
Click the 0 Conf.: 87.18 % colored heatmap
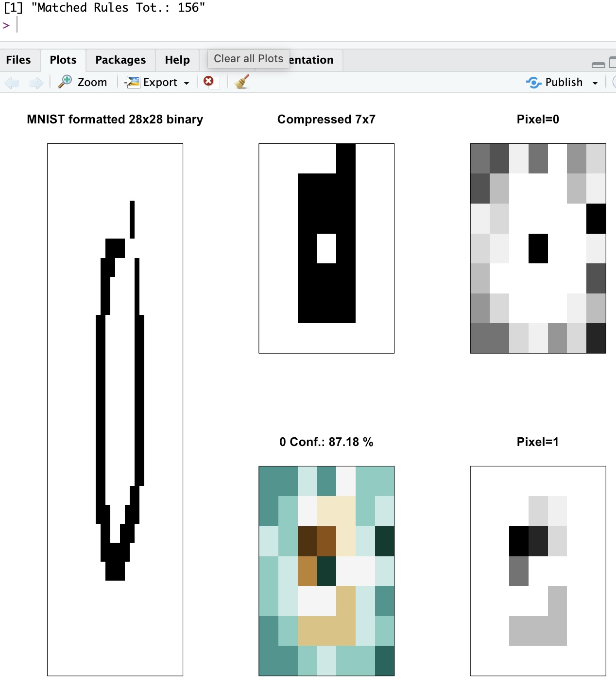coord(326,571)
